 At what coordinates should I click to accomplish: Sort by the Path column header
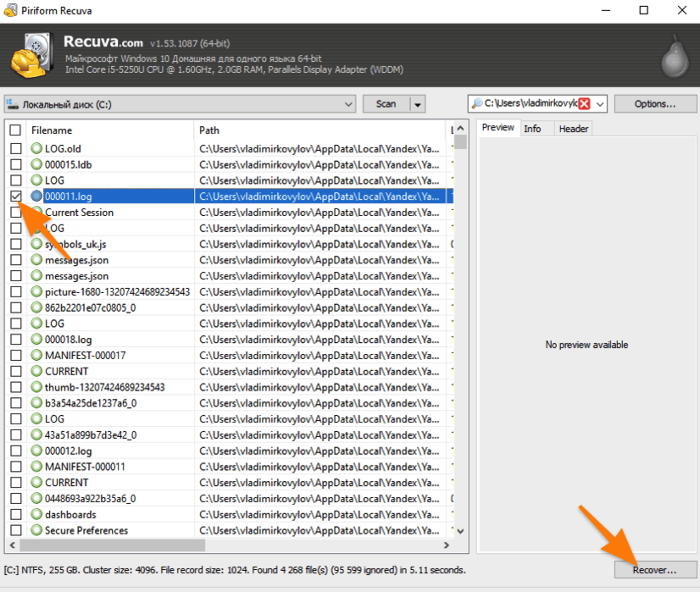[319, 130]
